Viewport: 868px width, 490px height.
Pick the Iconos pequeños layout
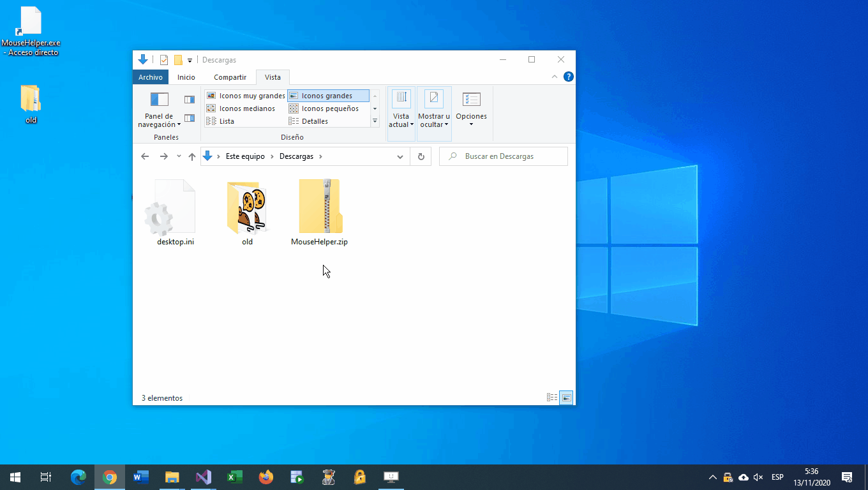pos(324,108)
